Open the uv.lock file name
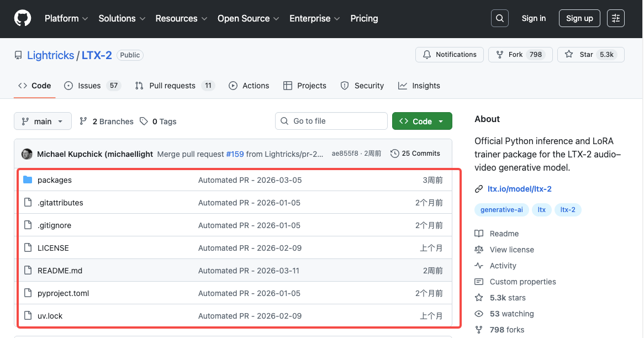 click(x=50, y=316)
